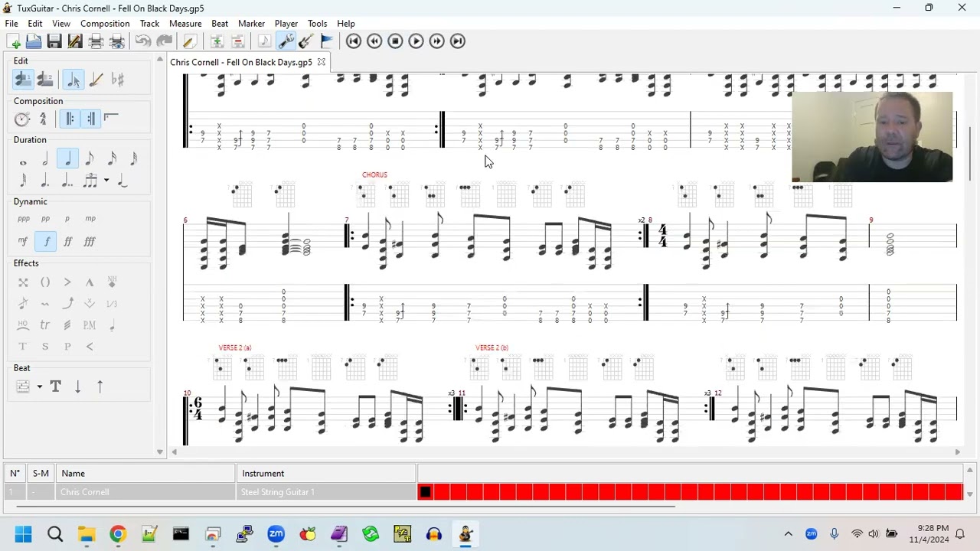Open the tempo metronome icon
Image resolution: width=980 pixels, height=551 pixels.
[x=22, y=119]
